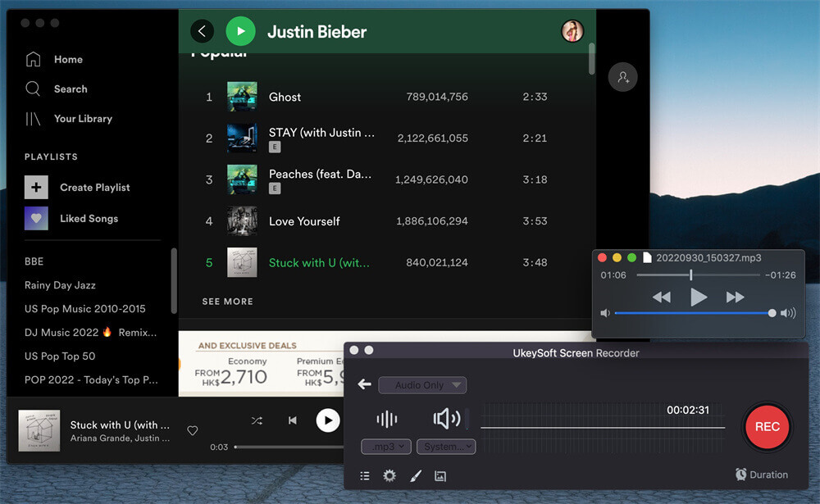Go back with the chevron button
The image size is (820, 504).
tap(202, 31)
